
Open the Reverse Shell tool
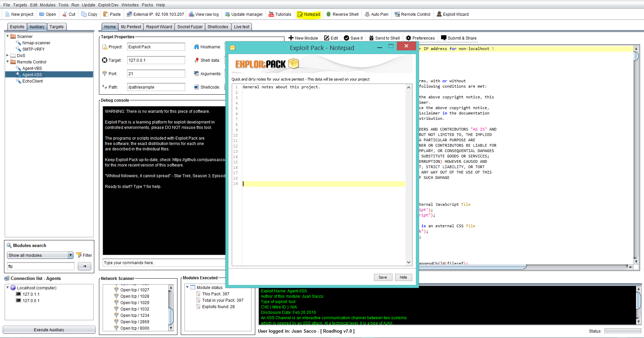342,14
